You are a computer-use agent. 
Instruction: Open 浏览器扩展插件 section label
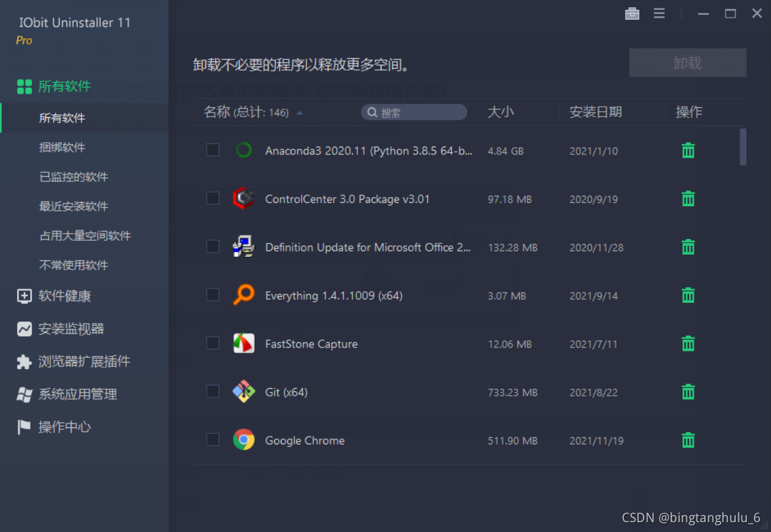[x=84, y=362]
